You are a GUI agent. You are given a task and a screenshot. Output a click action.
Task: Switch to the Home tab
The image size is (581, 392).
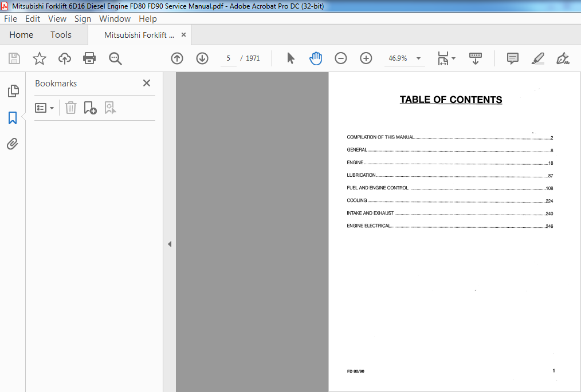coord(21,35)
